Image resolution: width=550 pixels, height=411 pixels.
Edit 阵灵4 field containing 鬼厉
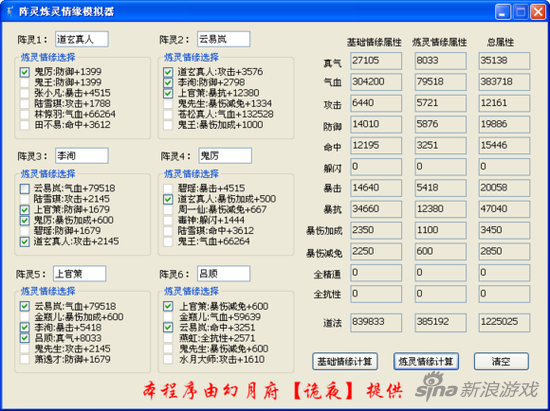pyautogui.click(x=225, y=155)
